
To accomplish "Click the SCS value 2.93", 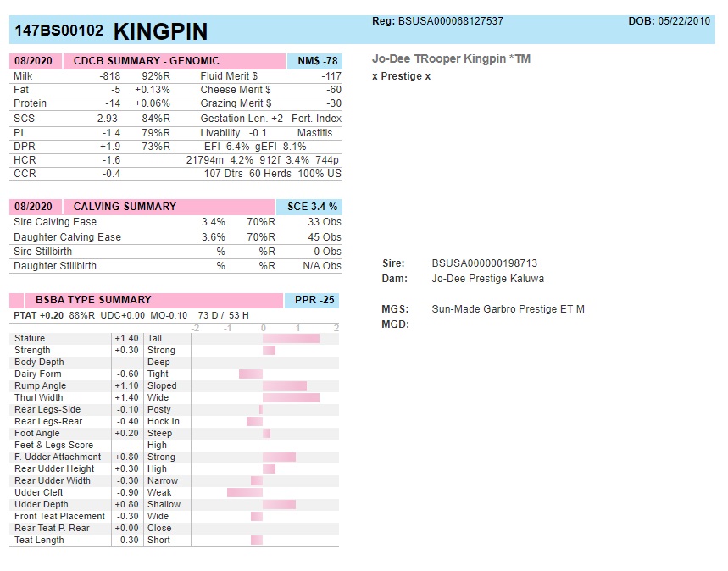I will coord(108,119).
